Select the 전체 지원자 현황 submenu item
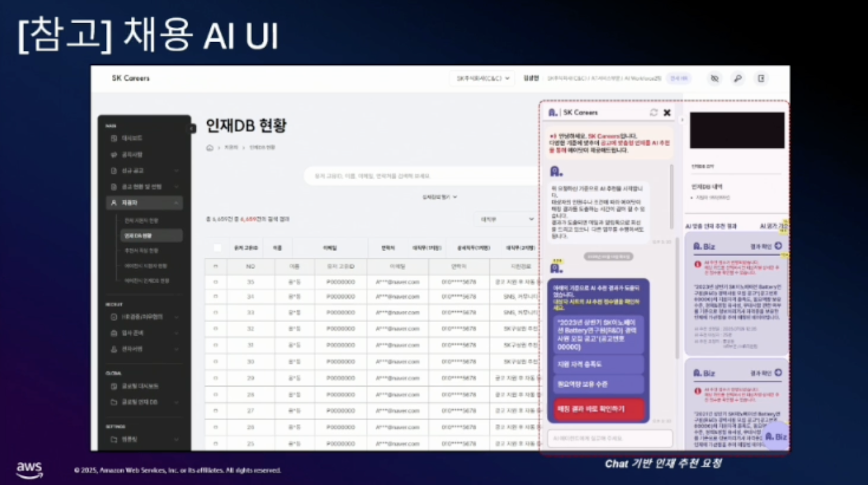The width and height of the screenshot is (868, 485). [142, 221]
